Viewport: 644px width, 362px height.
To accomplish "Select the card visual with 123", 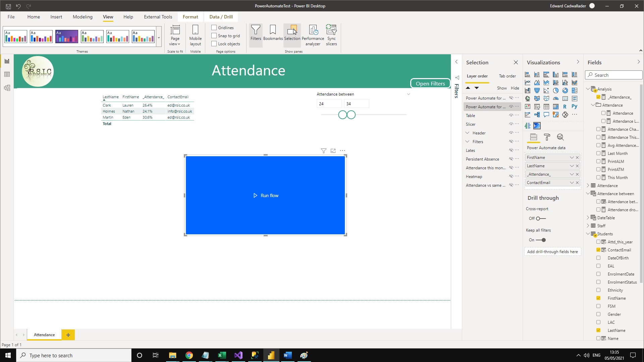I will pyautogui.click(x=565, y=99).
